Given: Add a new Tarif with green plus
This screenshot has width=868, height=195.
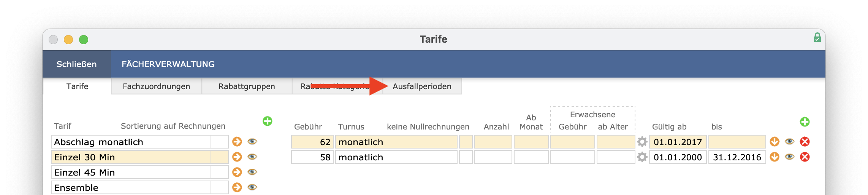Looking at the screenshot, I should [268, 121].
